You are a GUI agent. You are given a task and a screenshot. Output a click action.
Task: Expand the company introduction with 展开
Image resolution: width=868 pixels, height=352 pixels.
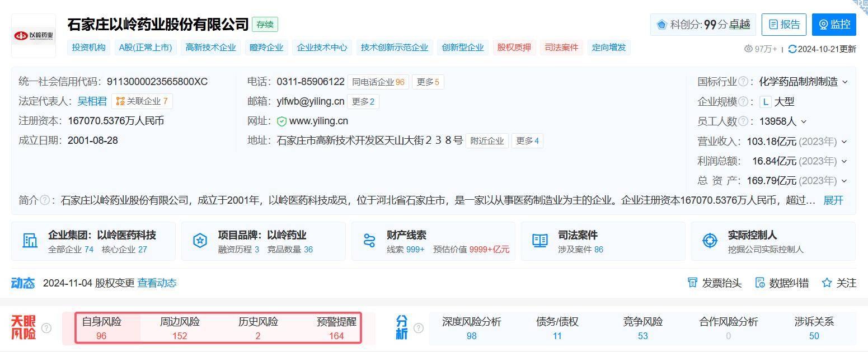click(x=832, y=200)
